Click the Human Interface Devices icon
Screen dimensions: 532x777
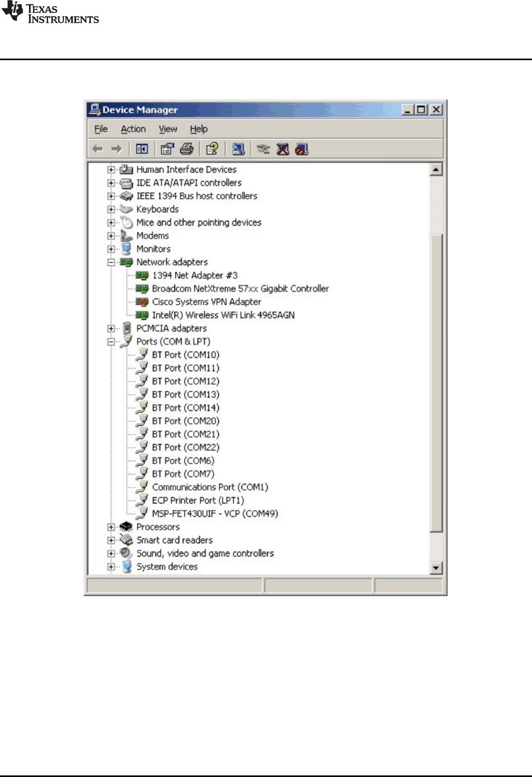126,169
